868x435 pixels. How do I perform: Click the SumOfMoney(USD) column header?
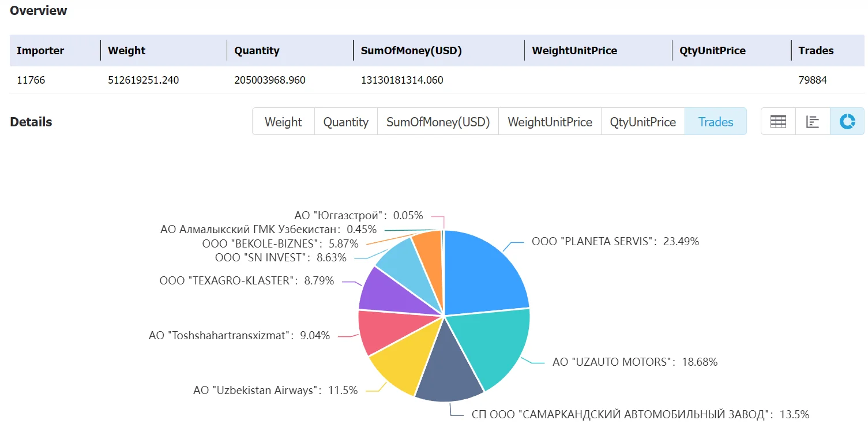tap(411, 50)
